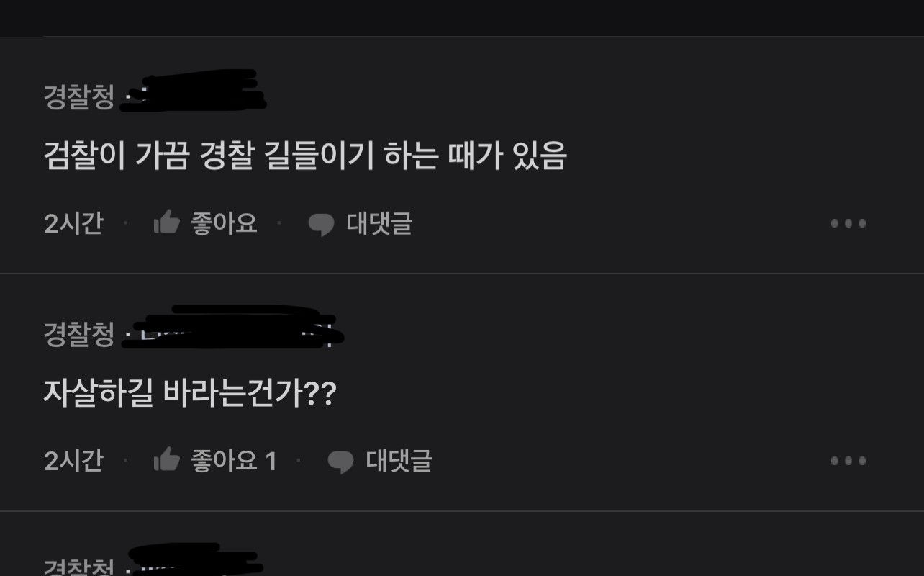Viewport: 924px width, 576px height.
Task: Click the redacted username on the second comment
Action: tap(232, 328)
